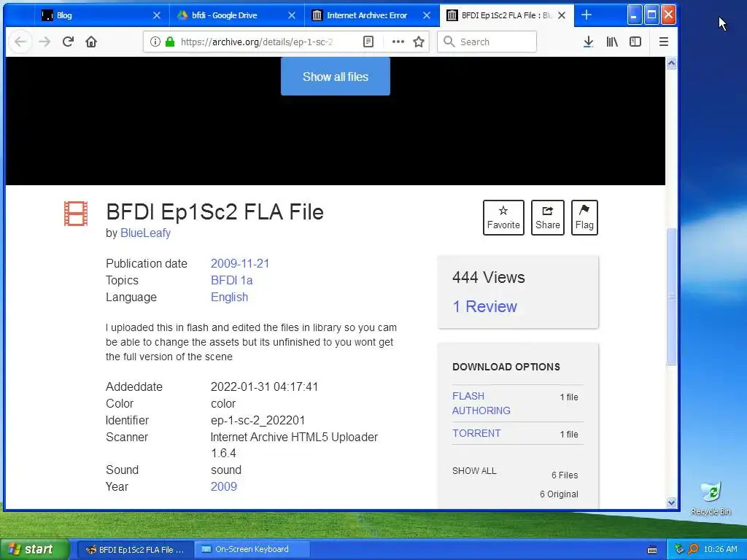Toggle reader view in address bar
Viewport: 747px width, 560px height.
coord(368,42)
